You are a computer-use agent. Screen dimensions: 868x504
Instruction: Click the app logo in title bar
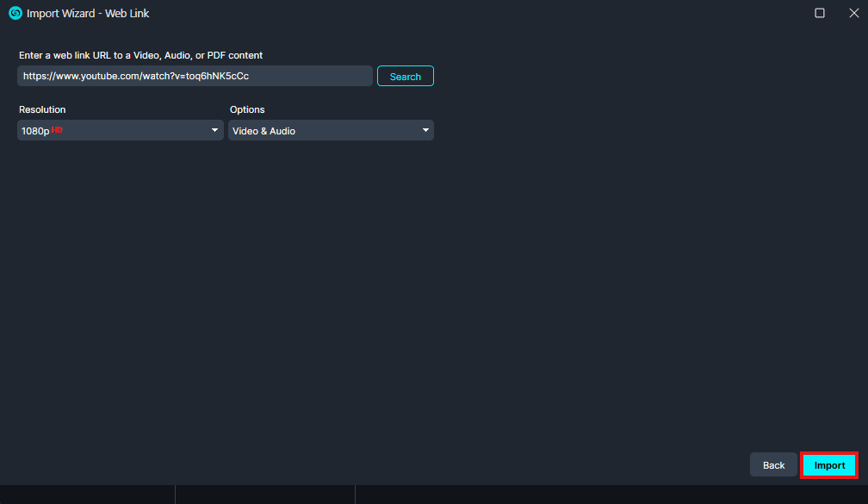[15, 13]
